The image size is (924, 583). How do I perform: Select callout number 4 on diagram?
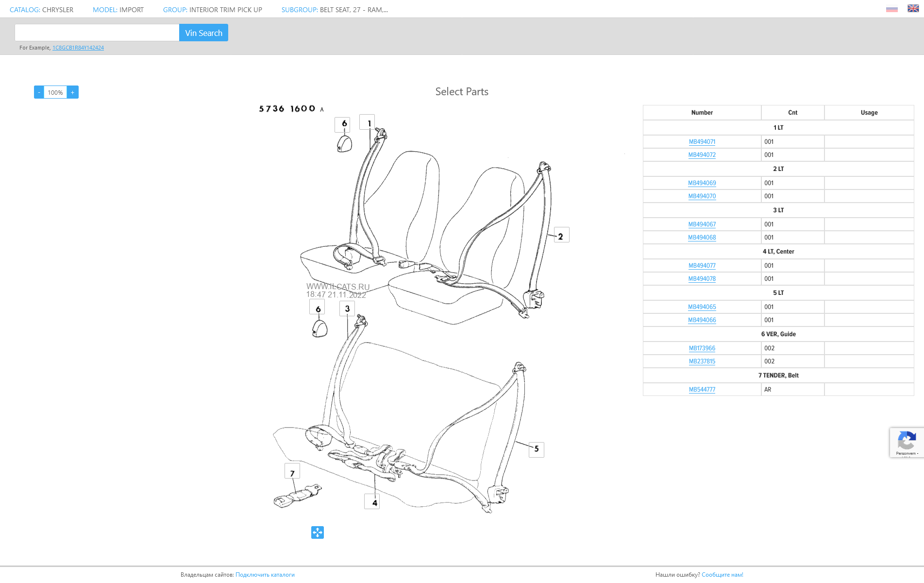tap(372, 501)
